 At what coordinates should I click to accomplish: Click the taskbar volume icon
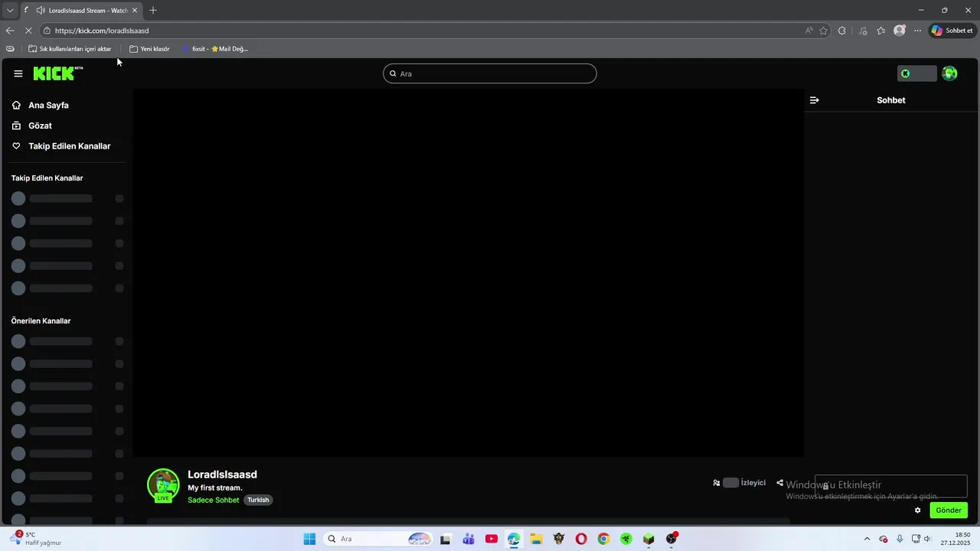pyautogui.click(x=927, y=539)
